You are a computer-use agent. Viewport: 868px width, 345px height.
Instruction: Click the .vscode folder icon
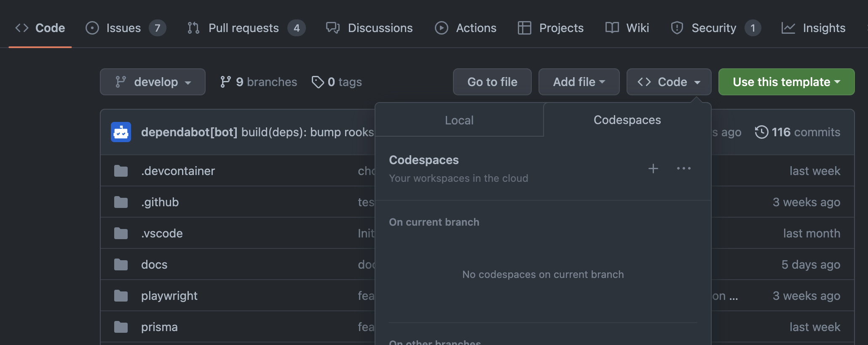click(121, 233)
